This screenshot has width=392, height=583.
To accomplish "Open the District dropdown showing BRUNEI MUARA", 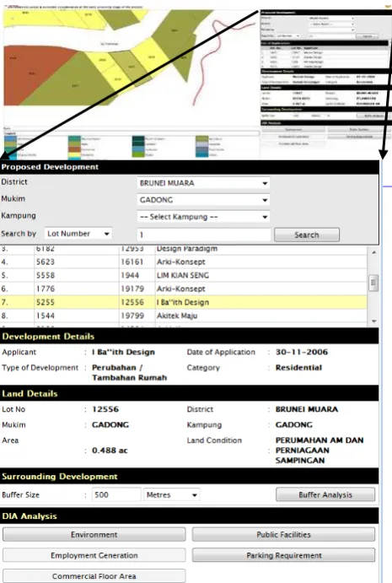I will 203,183.
